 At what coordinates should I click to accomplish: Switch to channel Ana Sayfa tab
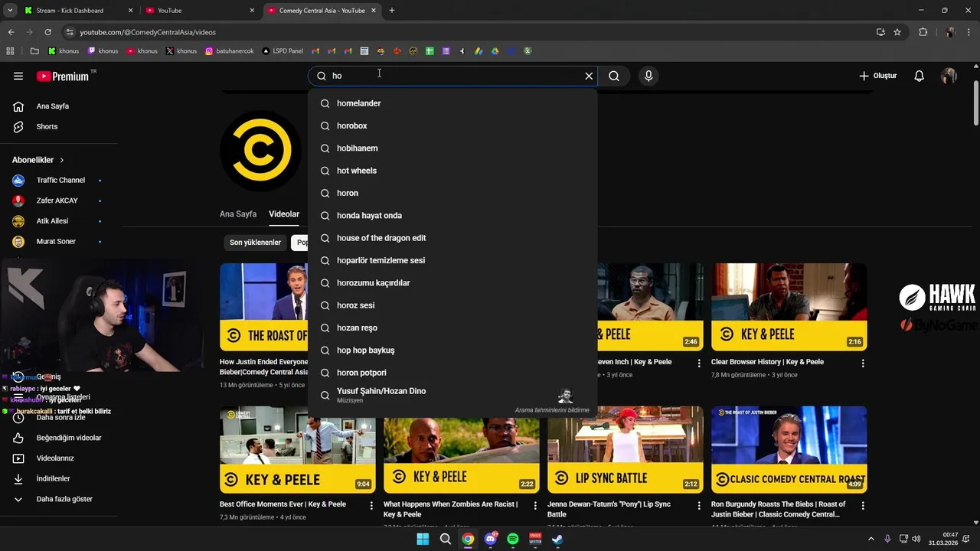tap(238, 214)
